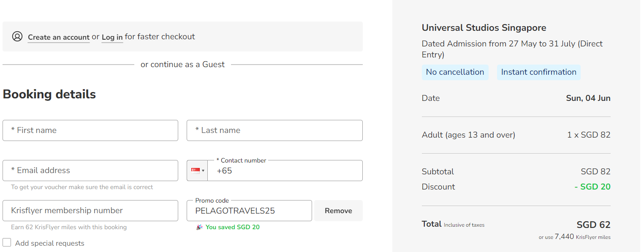644x252 pixels.
Task: Click the No cancellation tag
Action: [x=455, y=72]
